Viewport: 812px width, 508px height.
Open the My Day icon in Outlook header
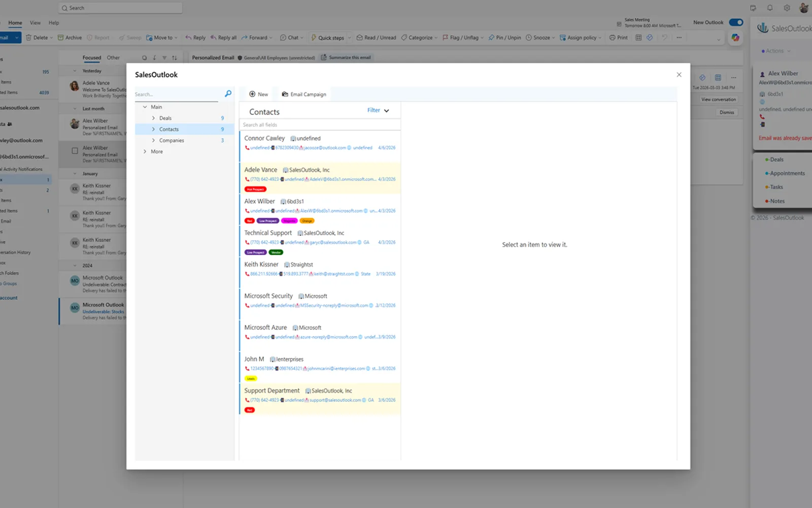(753, 8)
